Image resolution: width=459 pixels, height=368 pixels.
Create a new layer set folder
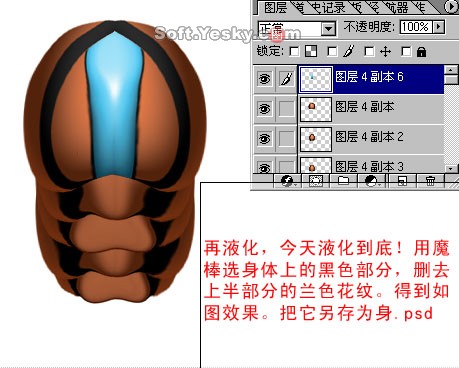click(x=343, y=181)
